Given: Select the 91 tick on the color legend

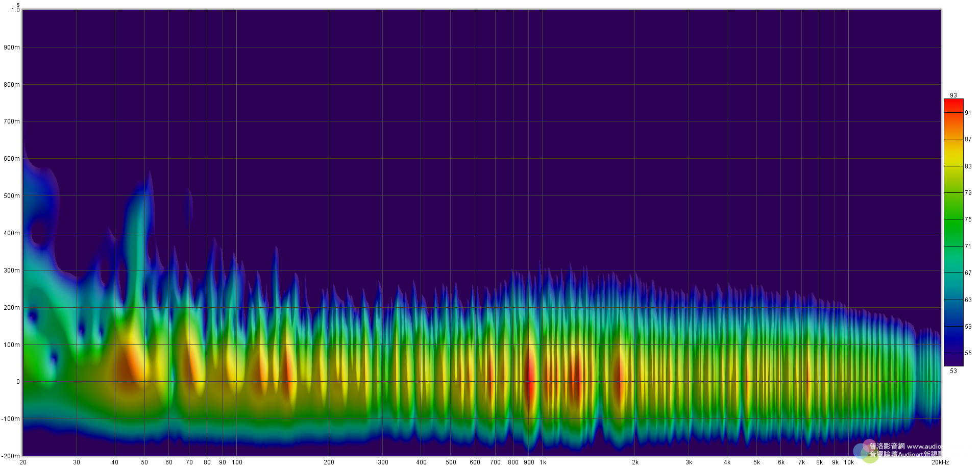Looking at the screenshot, I should (968, 113).
